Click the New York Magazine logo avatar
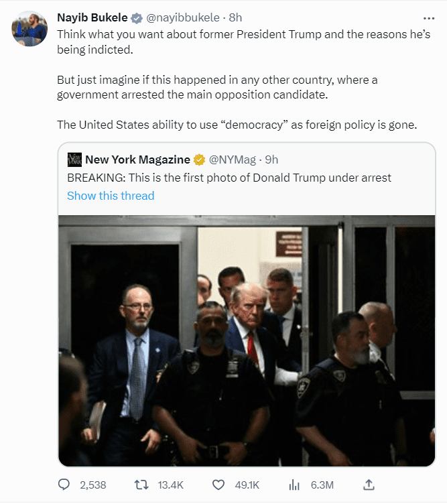Viewport: 447px width, 504px height. [x=74, y=160]
